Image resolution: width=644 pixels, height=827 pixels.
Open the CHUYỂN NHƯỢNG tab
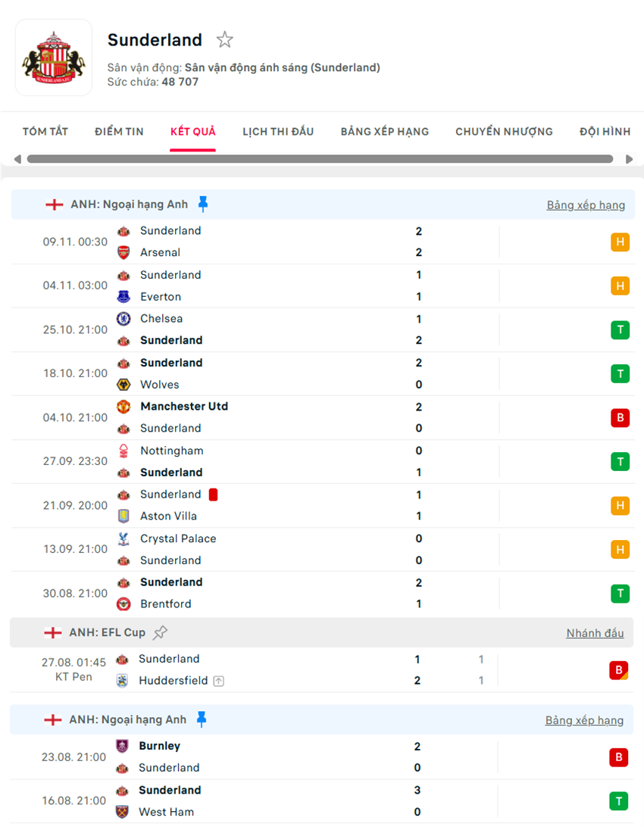point(504,131)
